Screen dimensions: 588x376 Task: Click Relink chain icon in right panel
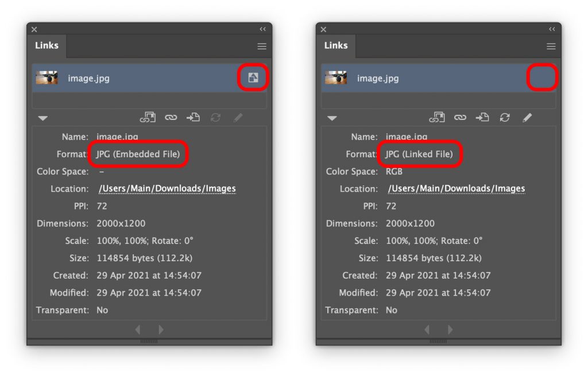[x=460, y=117]
